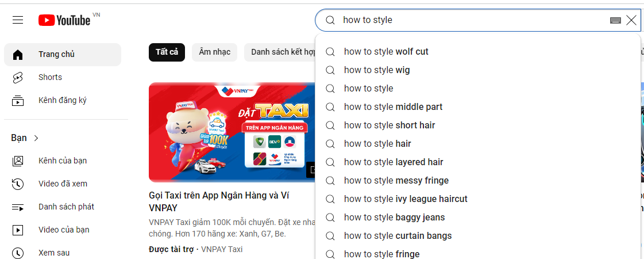Choose suggestion 'how to style short hair'
The image size is (644, 259).
477,125
